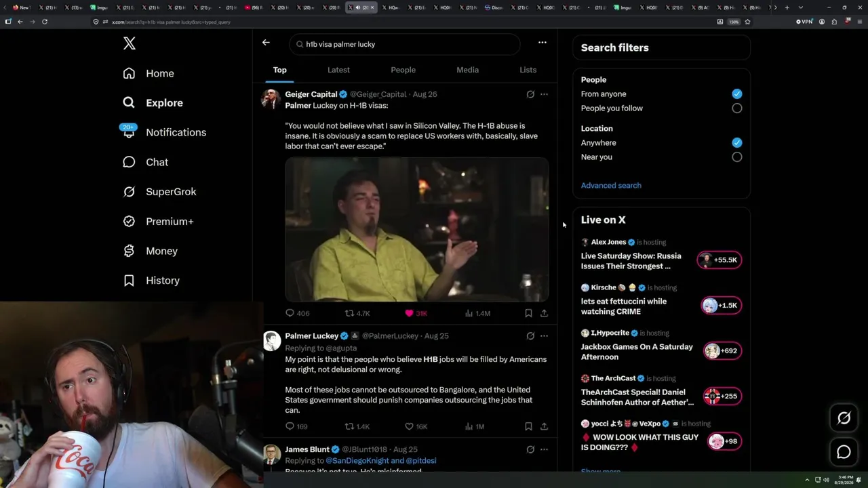Join I,Hypocrite's live via +692 button
The width and height of the screenshot is (868, 488).
click(x=722, y=350)
